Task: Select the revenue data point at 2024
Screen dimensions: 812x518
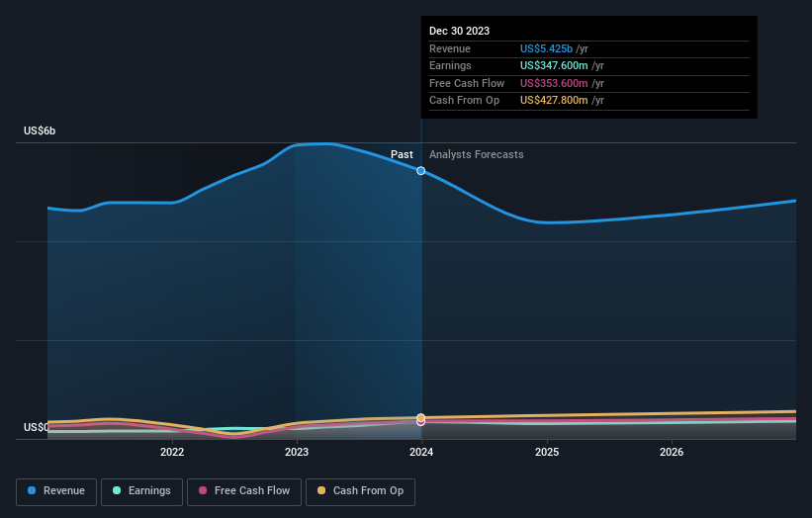Action: (x=421, y=171)
